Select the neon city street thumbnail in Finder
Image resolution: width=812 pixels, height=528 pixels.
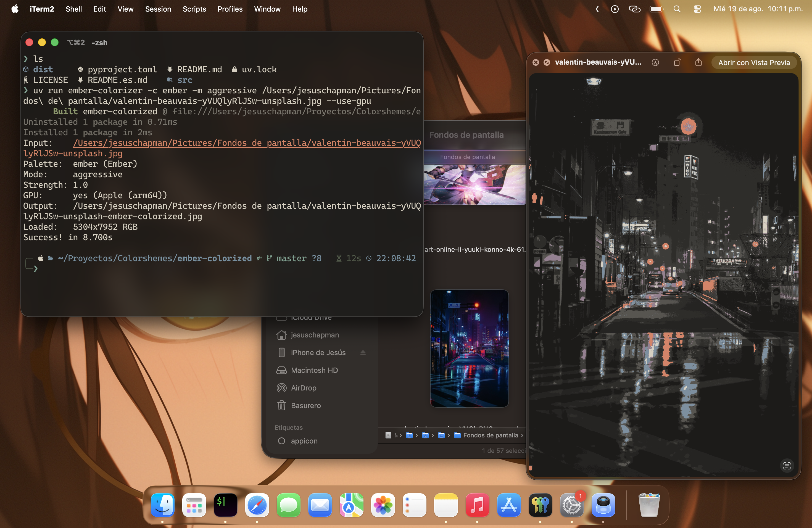pyautogui.click(x=469, y=348)
